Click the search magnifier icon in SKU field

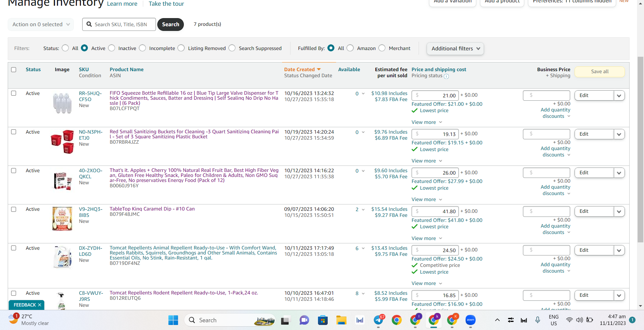click(x=89, y=24)
